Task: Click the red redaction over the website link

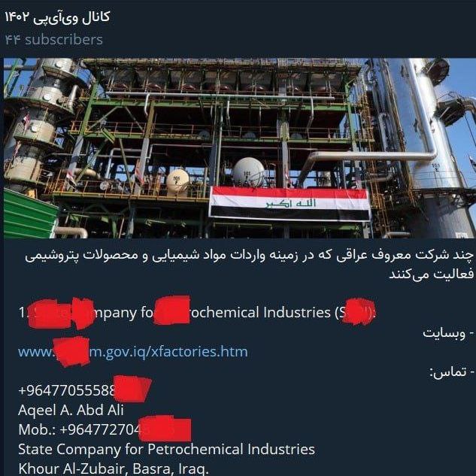Action: [x=71, y=351]
